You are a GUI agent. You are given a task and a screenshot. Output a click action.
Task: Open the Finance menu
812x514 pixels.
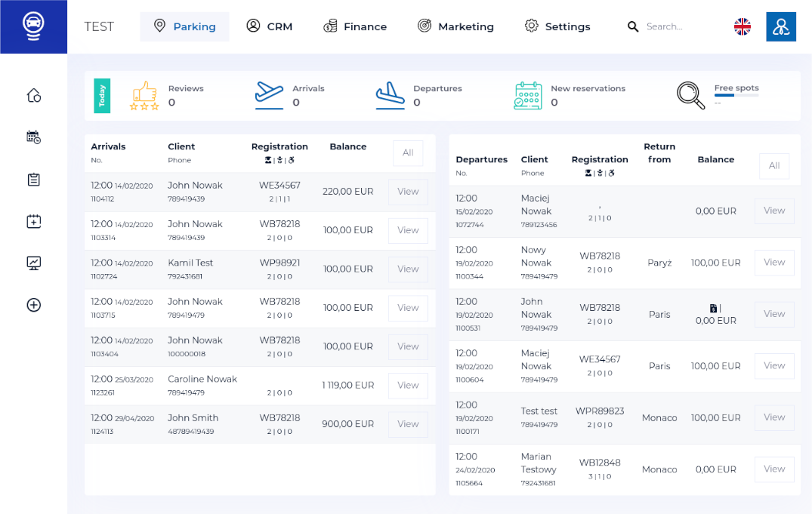coord(355,26)
